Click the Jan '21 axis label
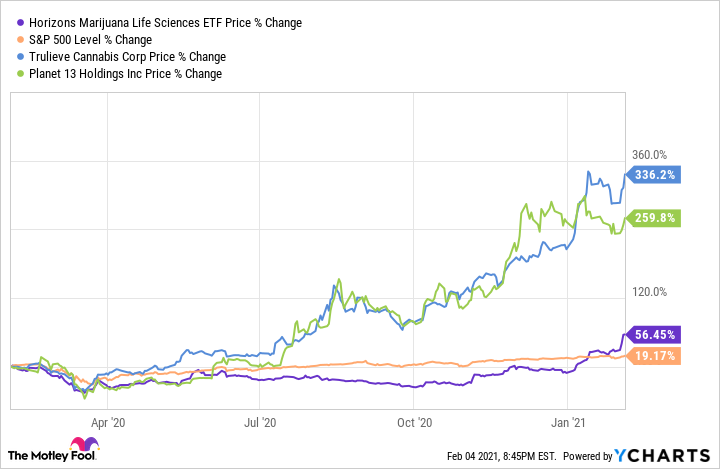This screenshot has width=720, height=469. tap(568, 422)
